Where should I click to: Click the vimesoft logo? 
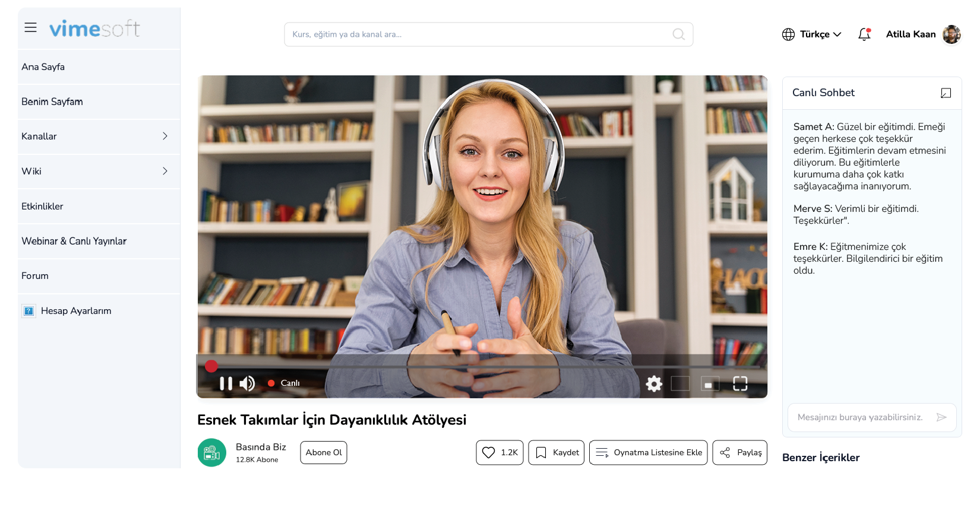[x=94, y=28]
